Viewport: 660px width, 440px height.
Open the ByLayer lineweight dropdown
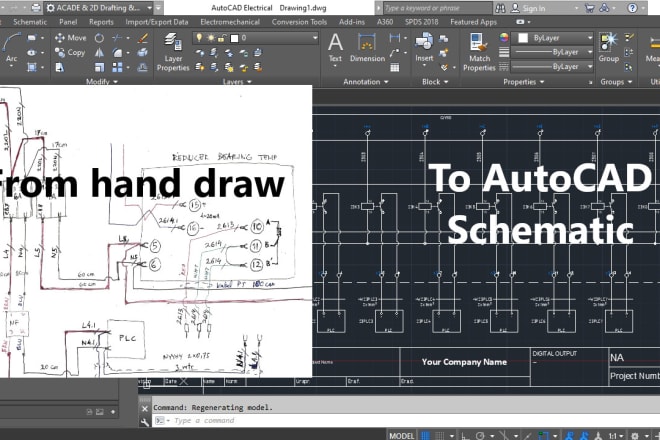[552, 52]
